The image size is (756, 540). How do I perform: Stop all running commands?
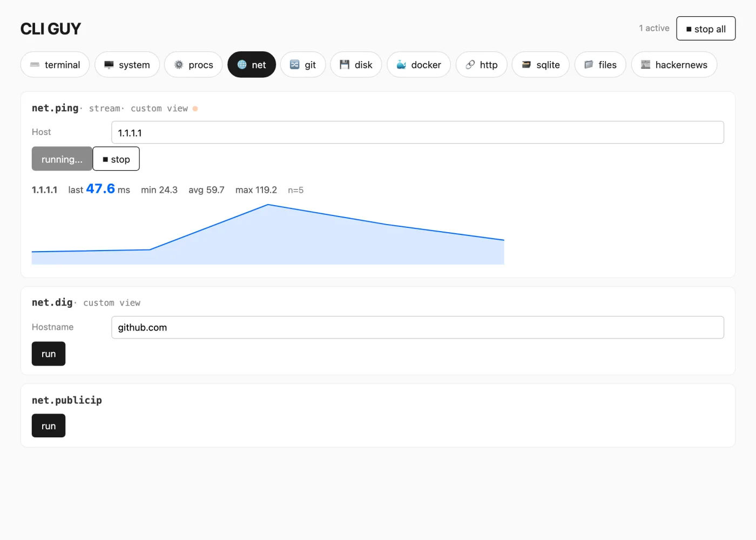pyautogui.click(x=706, y=29)
